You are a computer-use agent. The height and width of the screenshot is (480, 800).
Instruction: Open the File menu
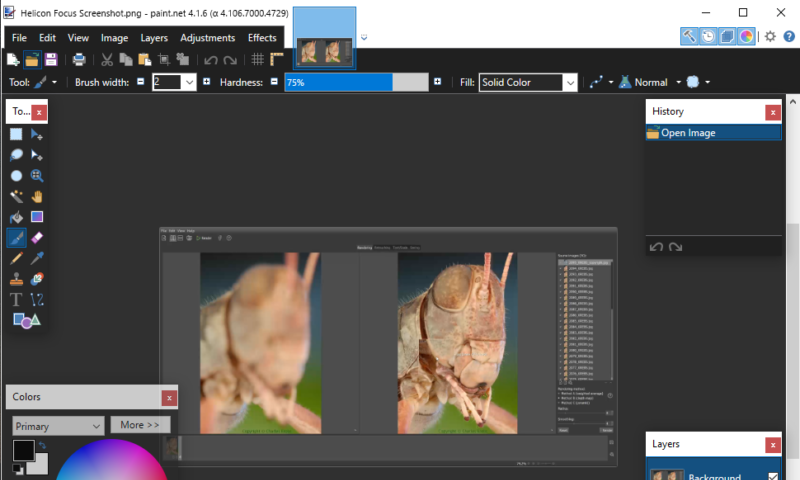coord(19,38)
